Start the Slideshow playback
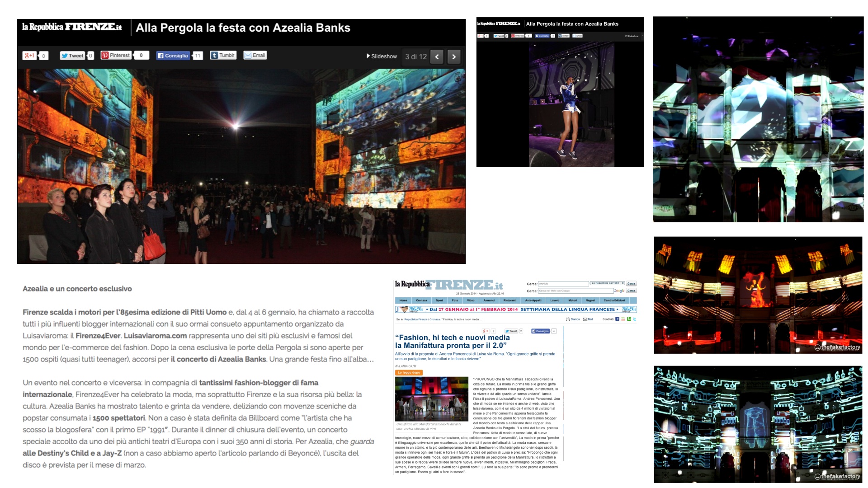This screenshot has width=868, height=488. pos(382,56)
